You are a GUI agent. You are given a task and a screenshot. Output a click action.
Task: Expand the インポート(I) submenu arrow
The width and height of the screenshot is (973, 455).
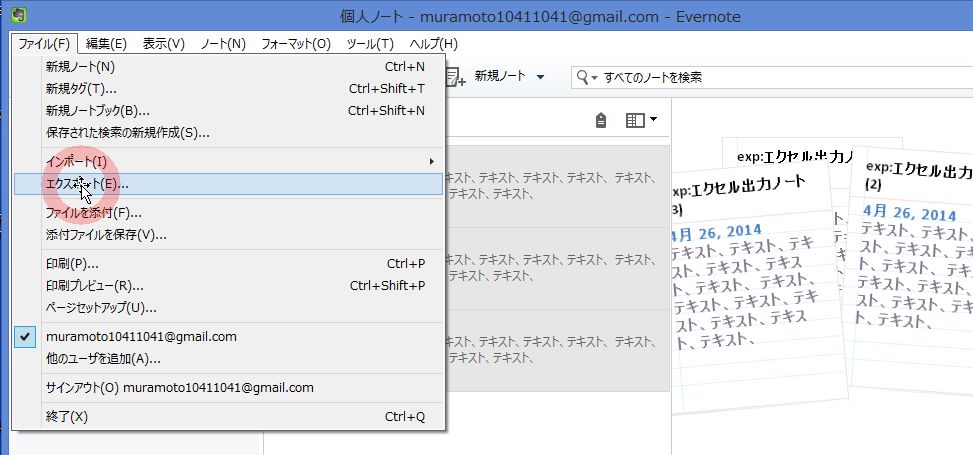click(x=432, y=161)
